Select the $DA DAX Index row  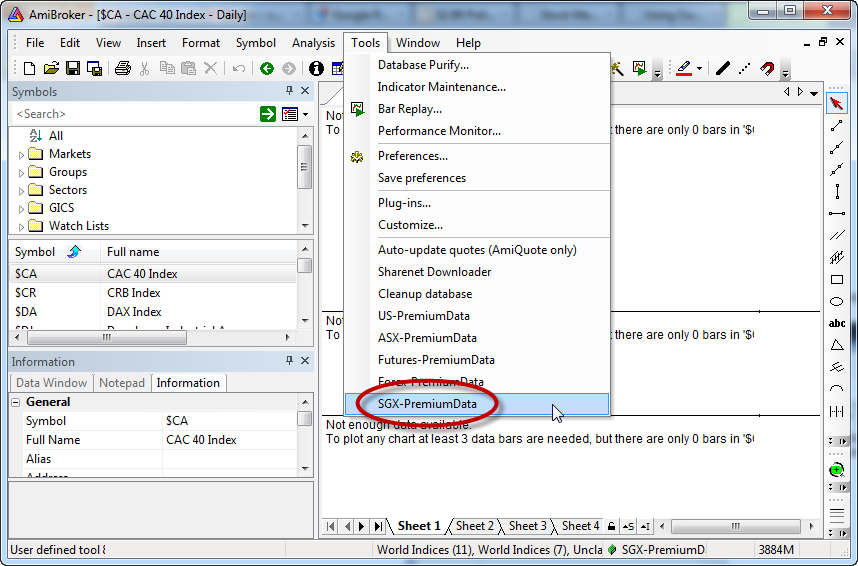(153, 312)
